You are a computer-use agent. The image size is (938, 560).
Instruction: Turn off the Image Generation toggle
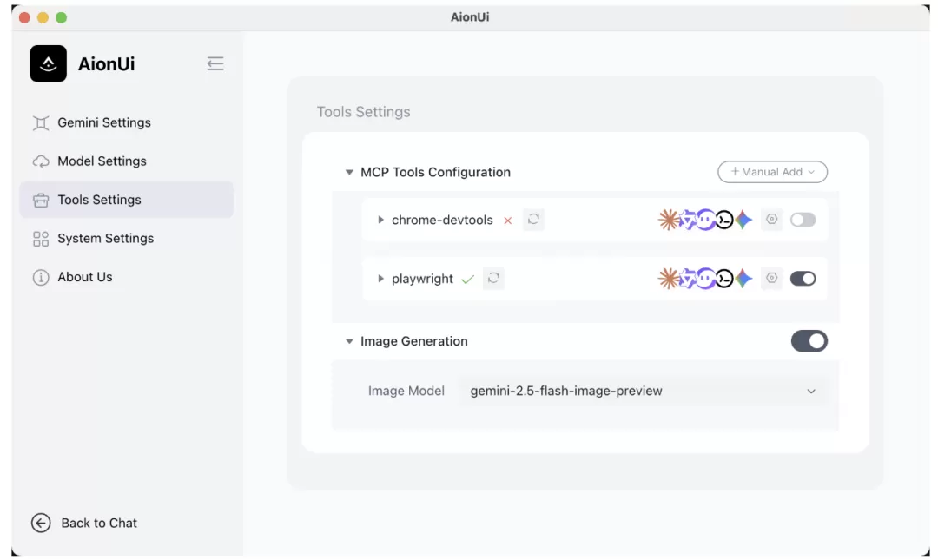809,341
